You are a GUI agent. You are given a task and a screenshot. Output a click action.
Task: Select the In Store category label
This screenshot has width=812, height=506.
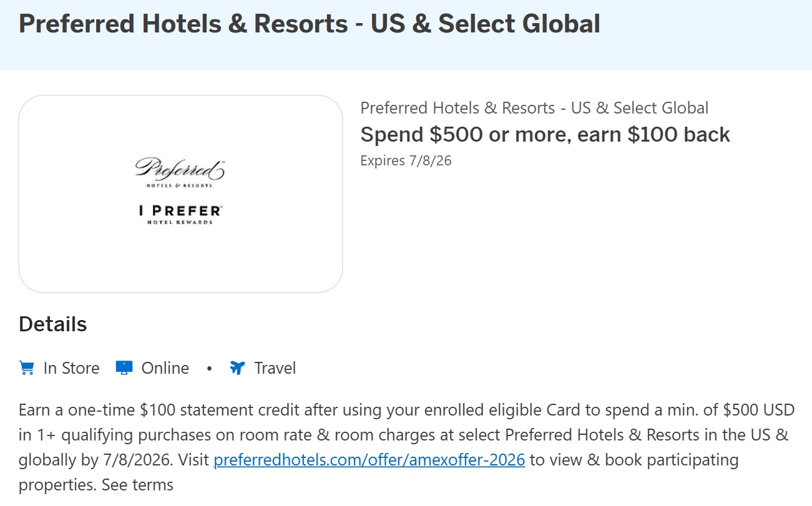71,368
